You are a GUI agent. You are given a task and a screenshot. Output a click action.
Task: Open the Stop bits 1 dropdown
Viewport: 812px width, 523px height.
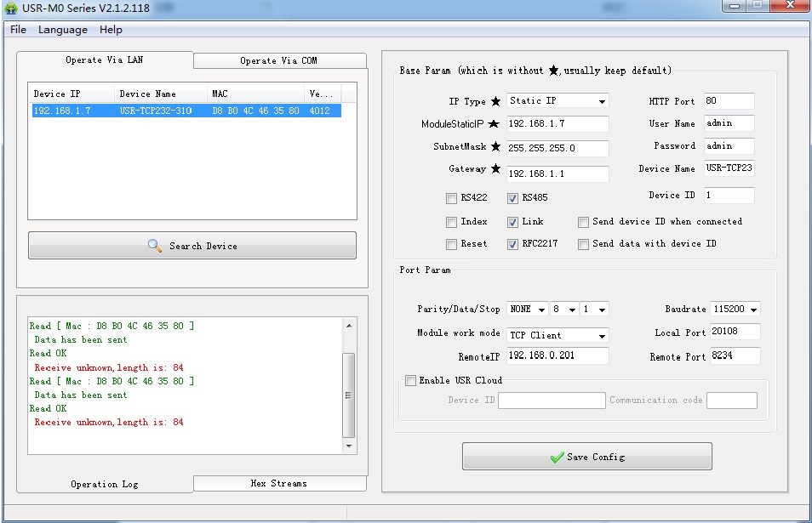(x=594, y=310)
